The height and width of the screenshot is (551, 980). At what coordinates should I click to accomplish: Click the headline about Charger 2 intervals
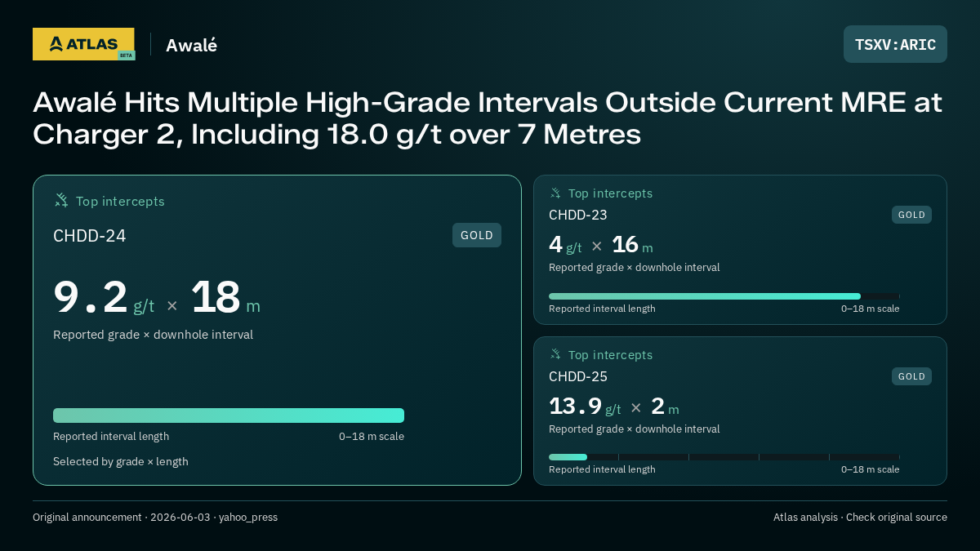click(x=488, y=118)
